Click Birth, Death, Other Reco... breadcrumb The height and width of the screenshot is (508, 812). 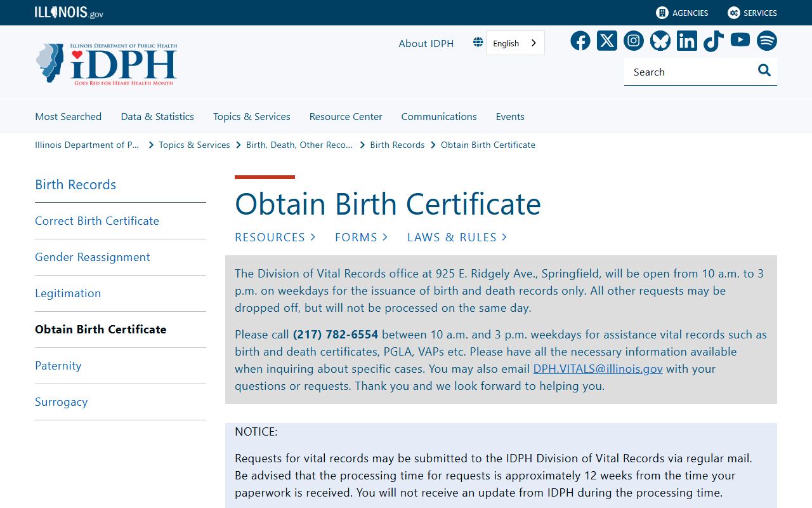(299, 145)
